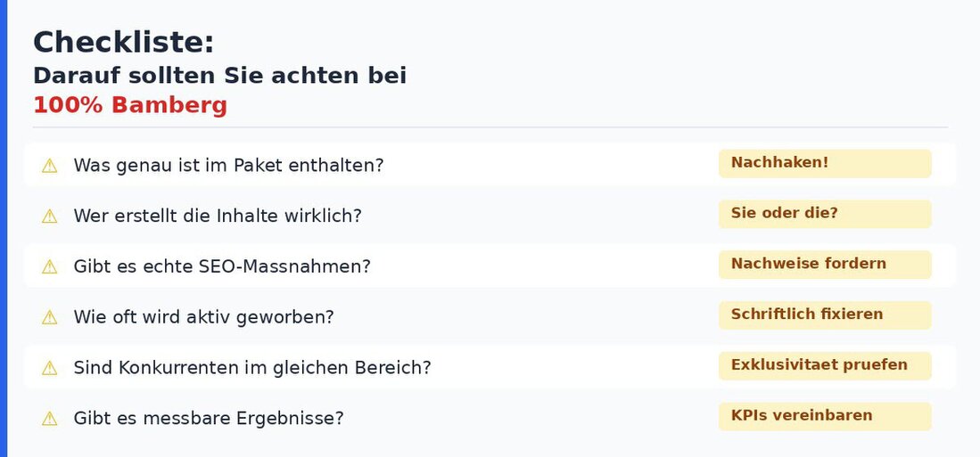The width and height of the screenshot is (980, 457).
Task: Select 'Gibt es echte SEO-Massnahmen?' row text
Action: (222, 266)
